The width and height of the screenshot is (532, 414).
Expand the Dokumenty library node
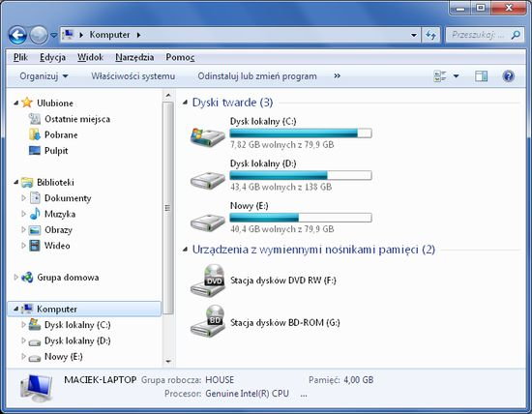pyautogui.click(x=23, y=198)
